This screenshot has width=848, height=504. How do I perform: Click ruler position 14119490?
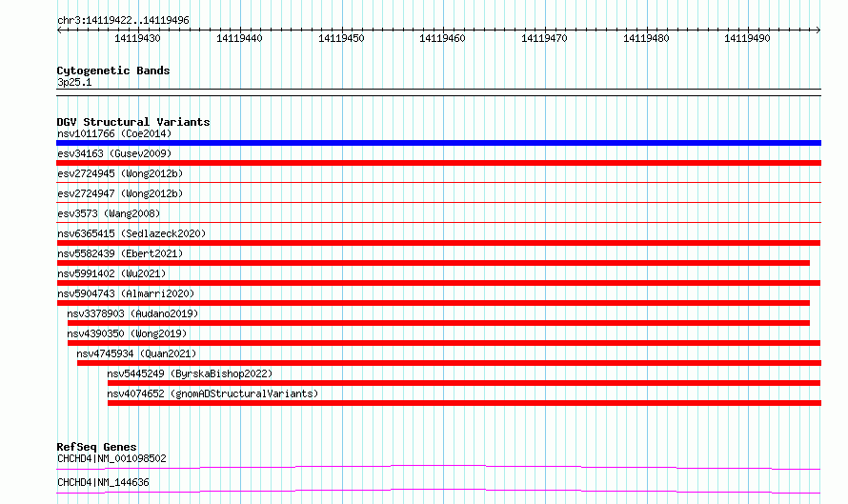(747, 38)
